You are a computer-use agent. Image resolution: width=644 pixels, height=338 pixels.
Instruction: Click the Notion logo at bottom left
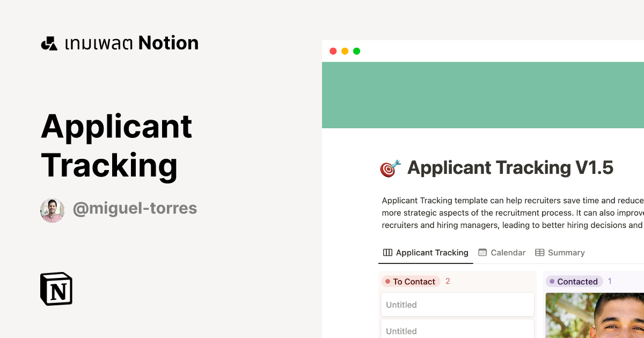pyautogui.click(x=56, y=289)
